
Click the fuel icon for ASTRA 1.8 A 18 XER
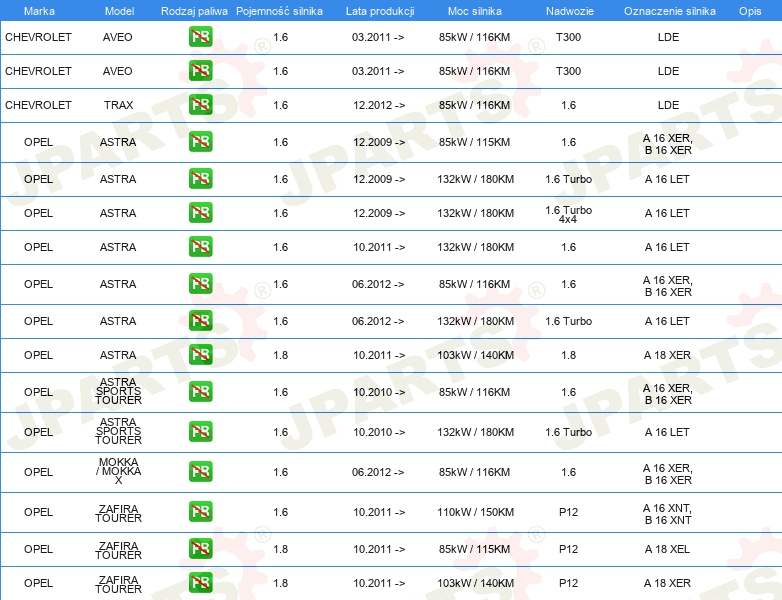pyautogui.click(x=200, y=355)
